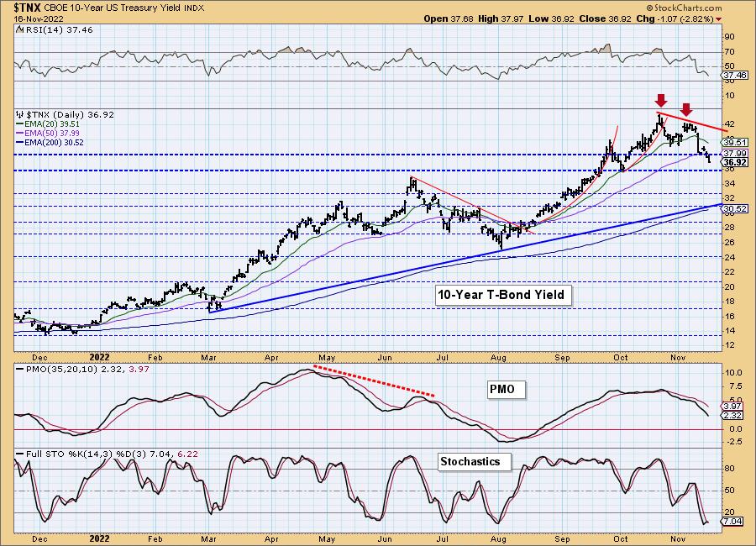Viewport: 756px width, 546px height.
Task: Click the 7.04 stochastics tag on right
Action: [x=733, y=522]
